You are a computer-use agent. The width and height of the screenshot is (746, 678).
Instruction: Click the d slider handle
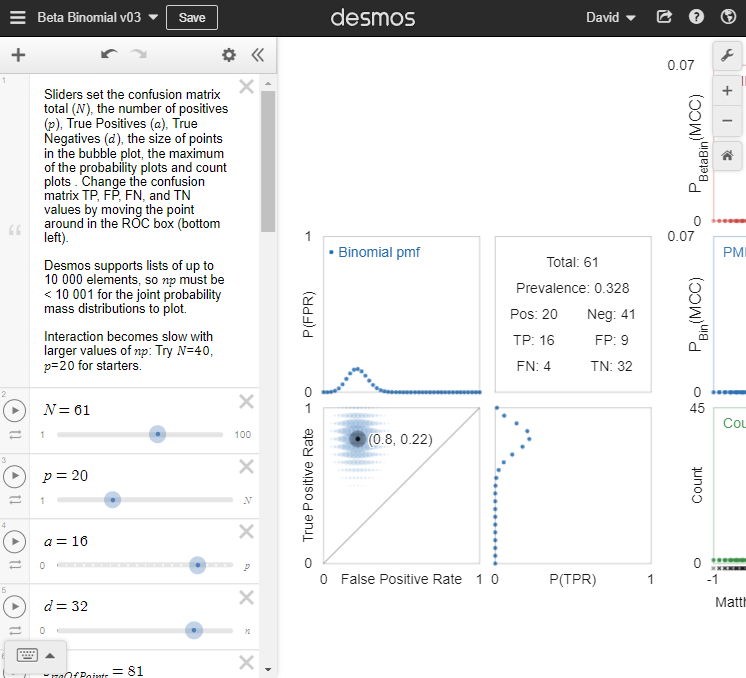click(194, 630)
